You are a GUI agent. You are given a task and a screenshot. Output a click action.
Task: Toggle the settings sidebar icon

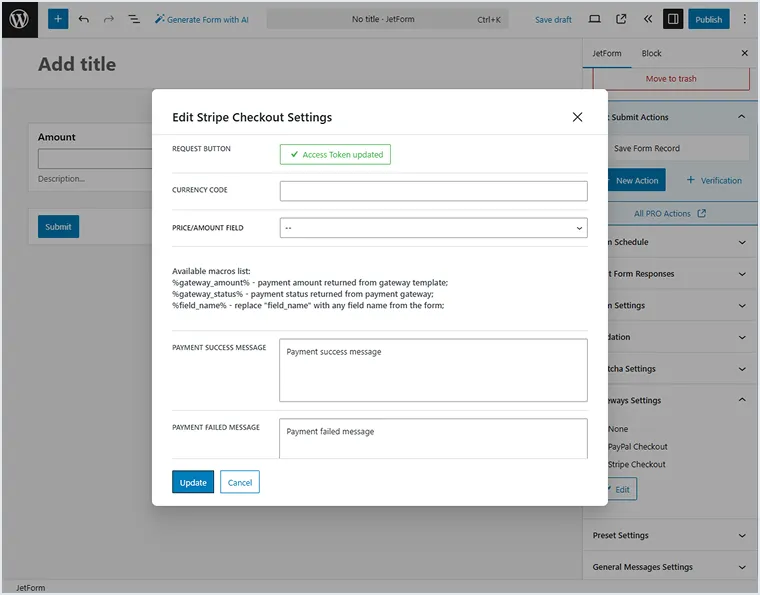tap(673, 19)
